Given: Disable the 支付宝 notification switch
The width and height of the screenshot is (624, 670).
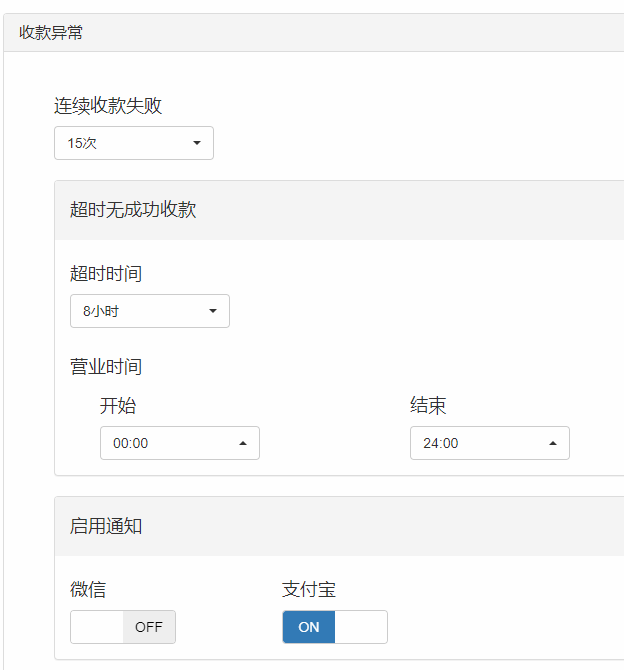Looking at the screenshot, I should point(335,627).
